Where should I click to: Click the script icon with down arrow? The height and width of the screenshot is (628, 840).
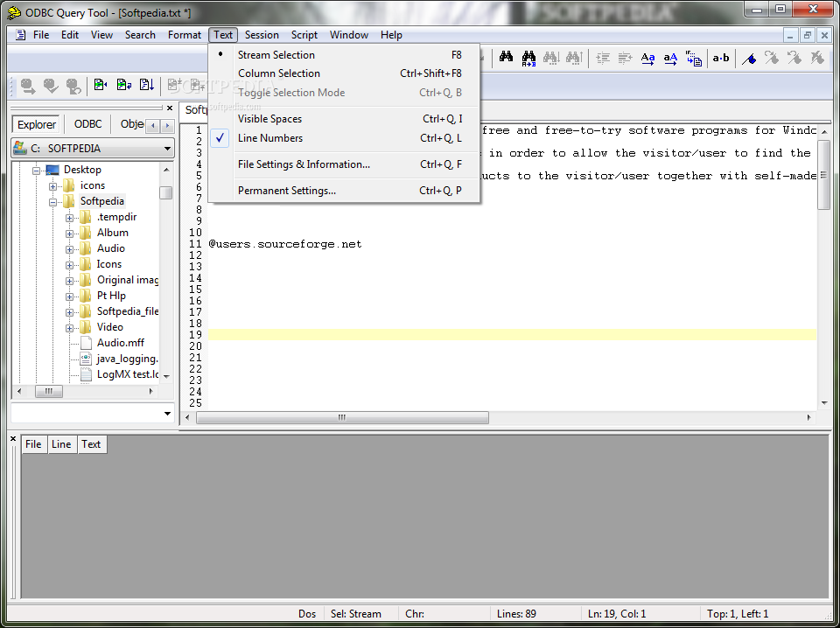click(x=147, y=85)
